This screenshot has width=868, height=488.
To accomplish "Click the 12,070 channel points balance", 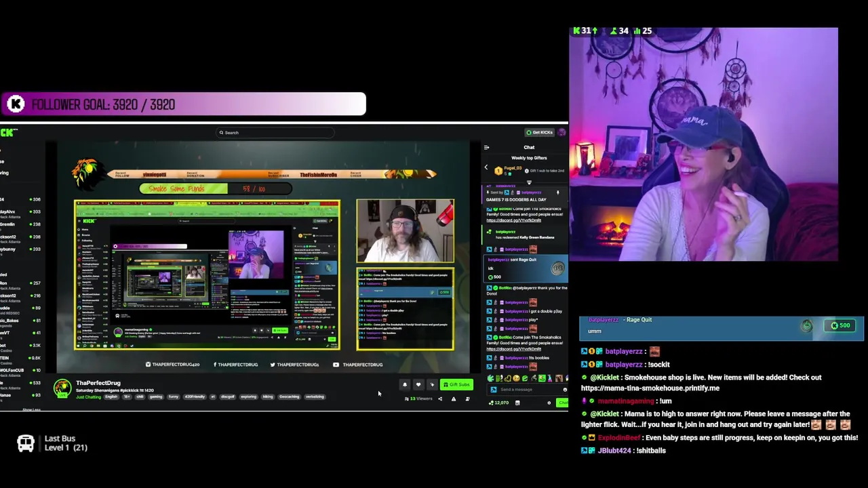I will click(499, 403).
